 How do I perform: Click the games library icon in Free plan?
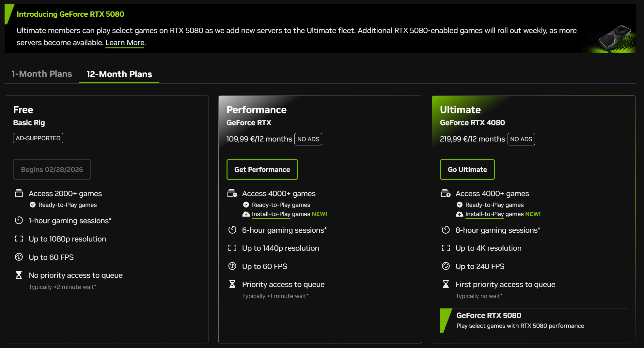point(19,193)
